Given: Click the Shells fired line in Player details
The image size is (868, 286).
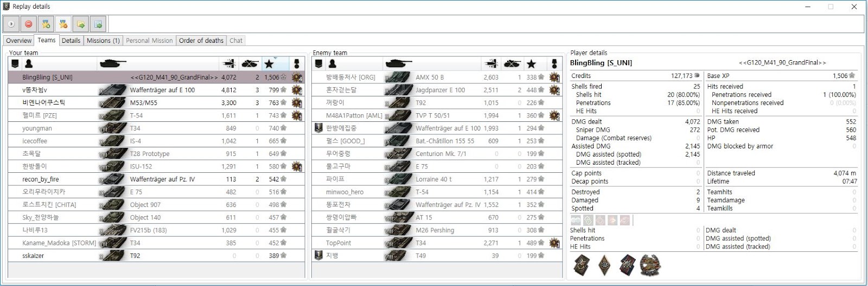Looking at the screenshot, I should coord(635,86).
